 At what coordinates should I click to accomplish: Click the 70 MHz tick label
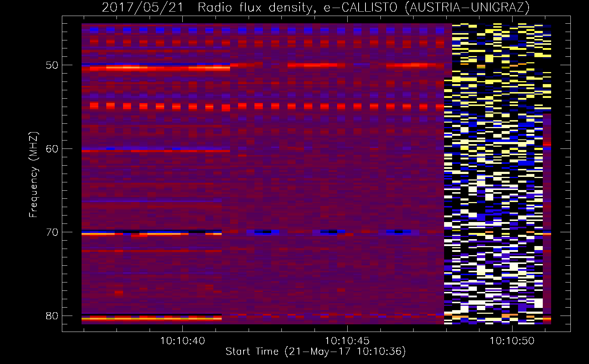52,232
